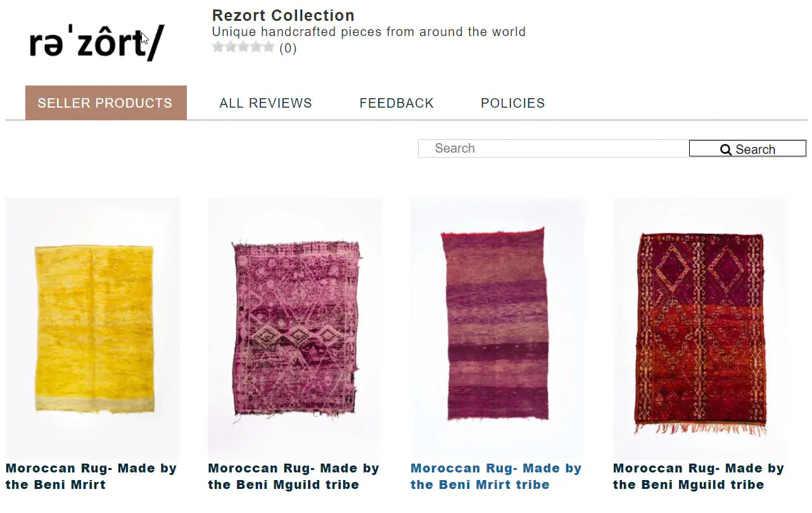
Task: Click the fifth star in the seller rating
Action: [x=269, y=47]
